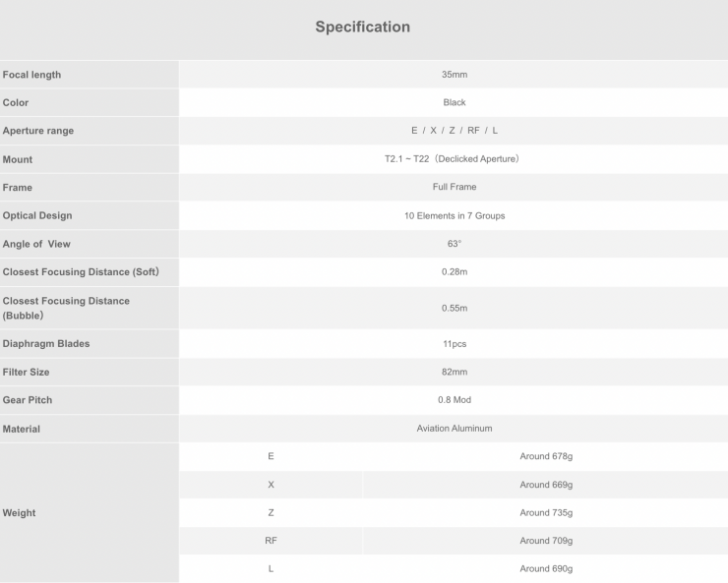
Task: Select the Aperture range label
Action: coord(38,131)
